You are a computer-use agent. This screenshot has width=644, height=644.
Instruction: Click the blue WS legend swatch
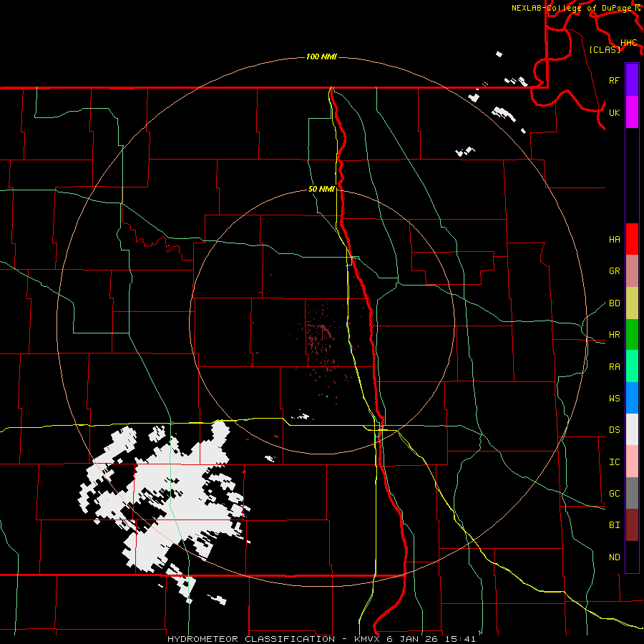click(632, 398)
